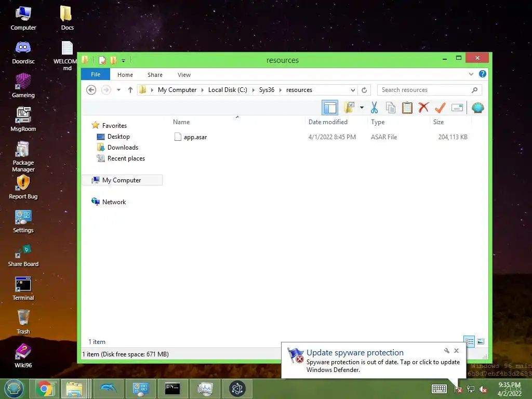
Task: Refresh the resources folder
Action: (364, 90)
